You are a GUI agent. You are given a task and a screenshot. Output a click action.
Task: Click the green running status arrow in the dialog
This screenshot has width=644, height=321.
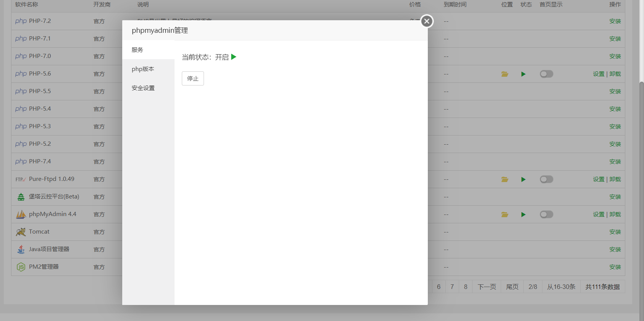[x=234, y=57]
